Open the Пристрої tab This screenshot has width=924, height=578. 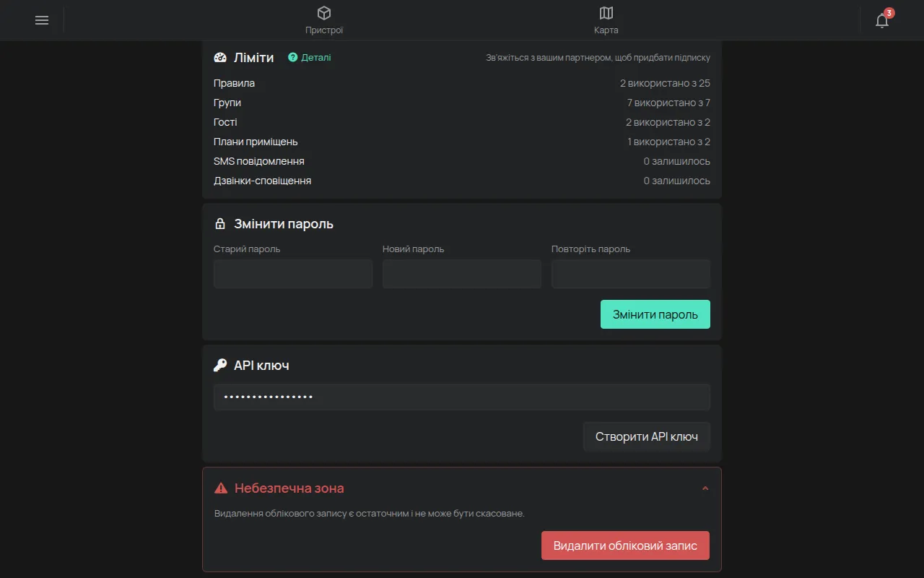click(324, 20)
